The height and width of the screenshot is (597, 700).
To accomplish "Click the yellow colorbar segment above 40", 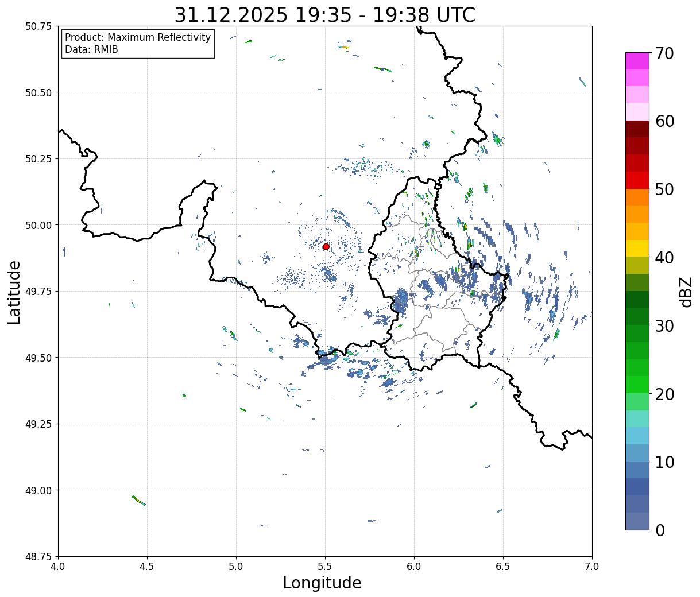I will [x=637, y=249].
